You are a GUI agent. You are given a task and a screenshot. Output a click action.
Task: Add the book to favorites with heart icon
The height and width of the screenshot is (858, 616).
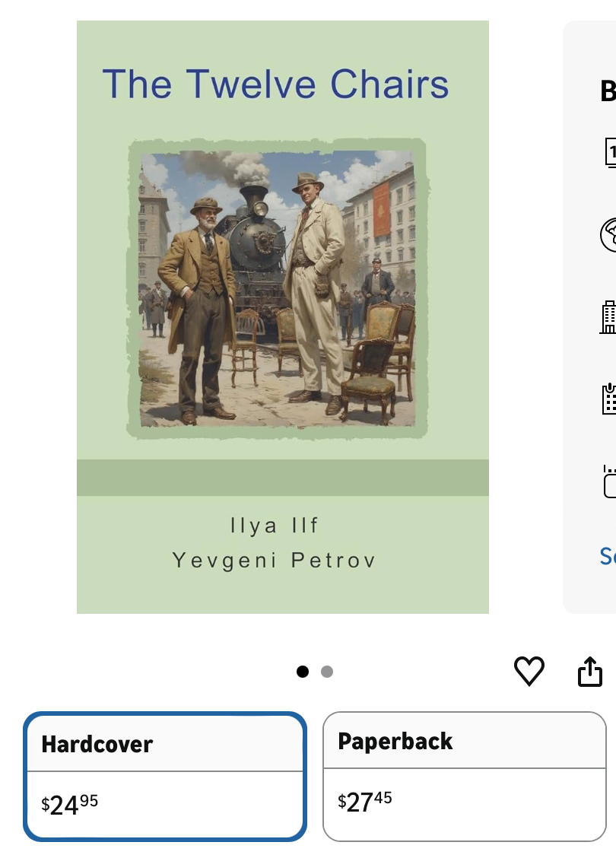(529, 671)
